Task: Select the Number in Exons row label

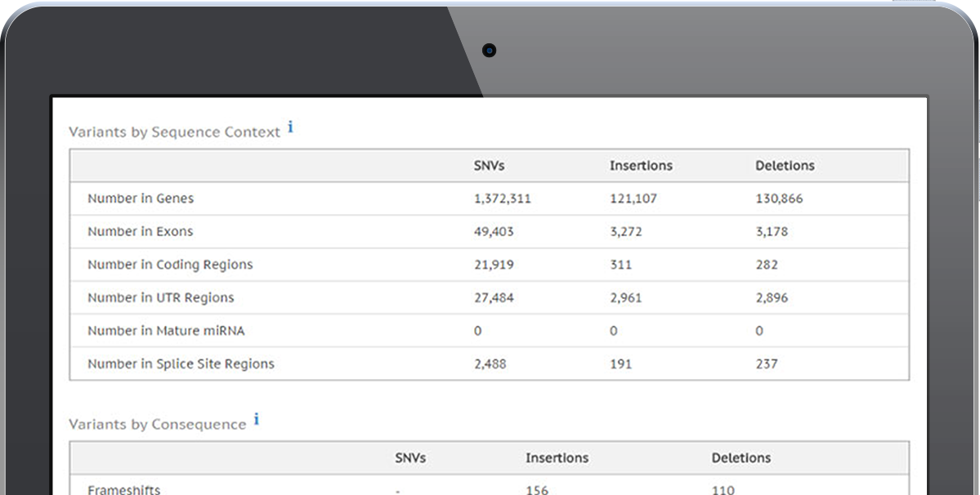Action: click(141, 232)
